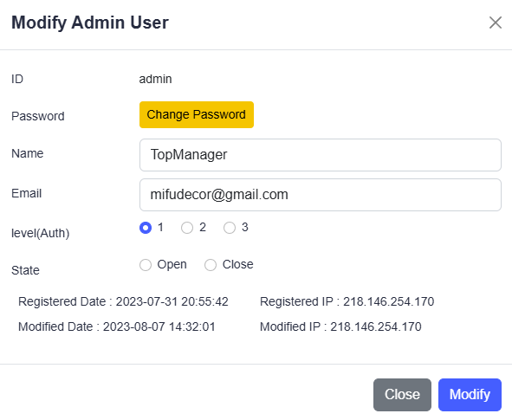512x420 pixels.
Task: Click the gray Close button
Action: (x=402, y=395)
